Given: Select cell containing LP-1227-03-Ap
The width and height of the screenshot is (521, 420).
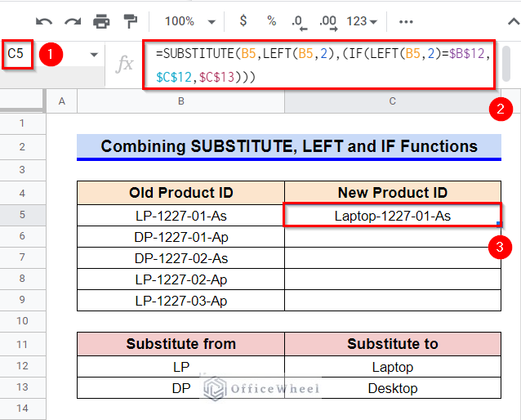Looking at the screenshot, I should click(180, 301).
